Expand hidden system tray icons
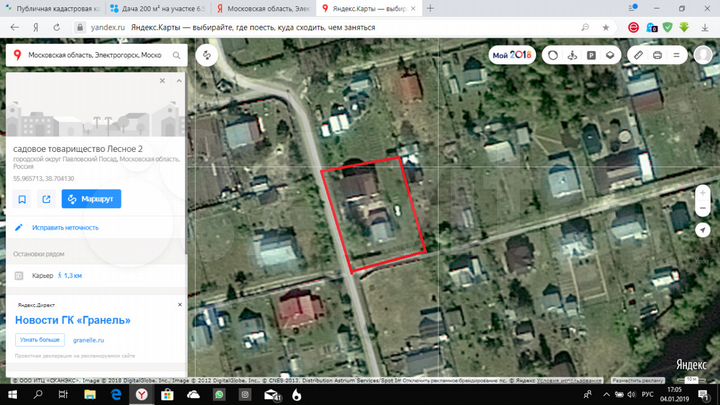The width and height of the screenshot is (720, 405). click(x=607, y=394)
